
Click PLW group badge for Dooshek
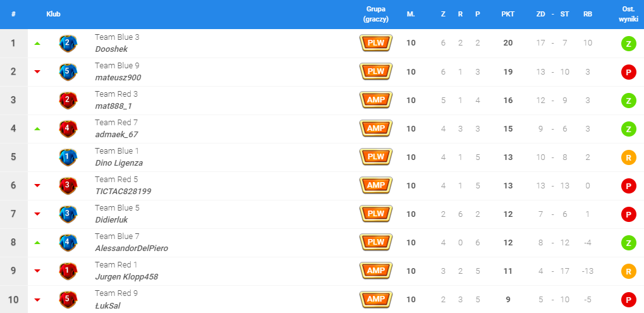point(376,43)
